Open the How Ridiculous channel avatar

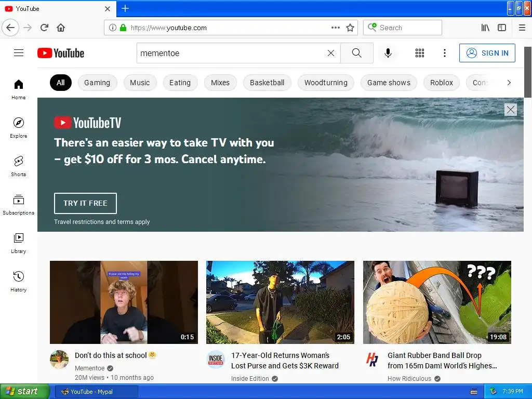pos(372,360)
